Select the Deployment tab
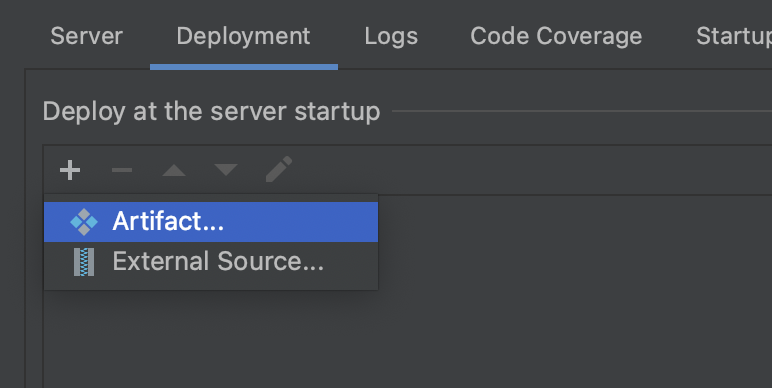Screen dimensions: 772x388 [x=244, y=36]
